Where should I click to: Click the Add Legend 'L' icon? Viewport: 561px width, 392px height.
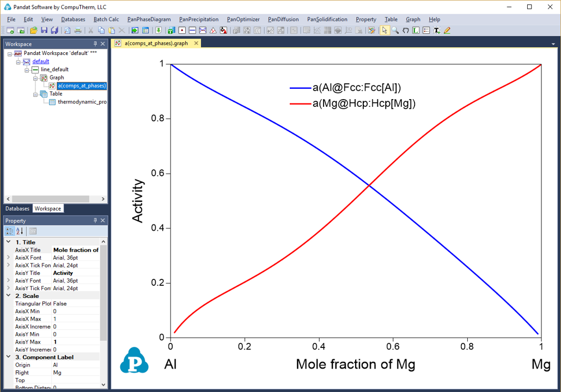(416, 30)
